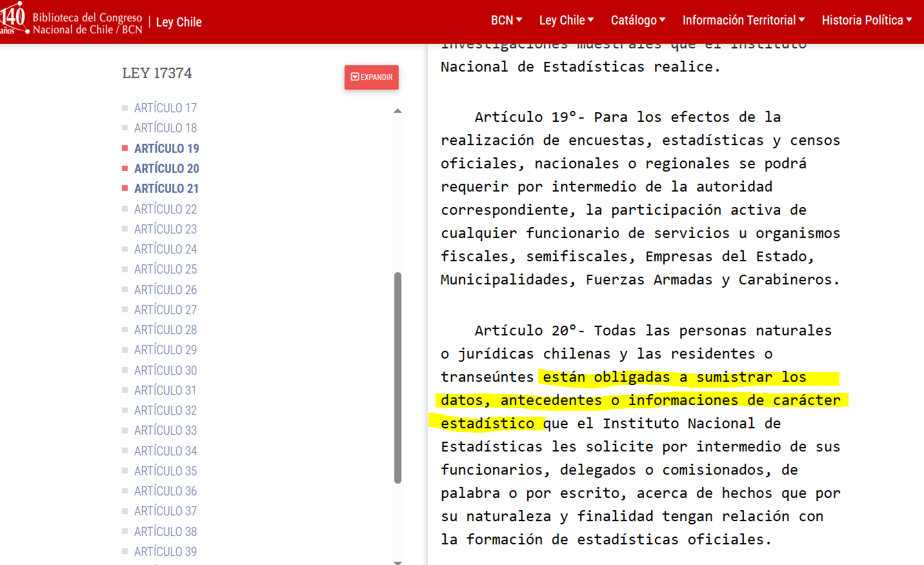View ARTÍCULO 34
This screenshot has height=565, width=924.
tap(165, 451)
